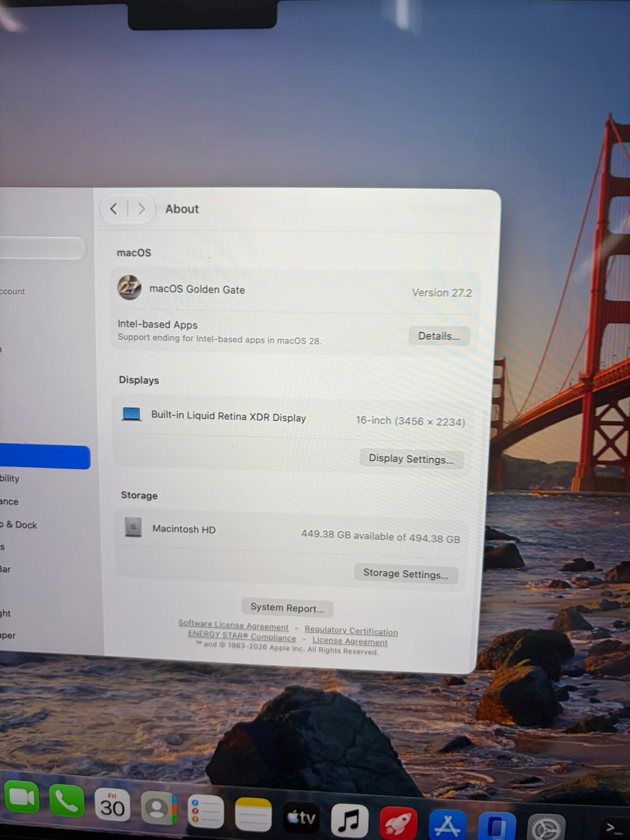Select the sidebar item ending in 'bility'
The image size is (630, 840).
[9, 478]
